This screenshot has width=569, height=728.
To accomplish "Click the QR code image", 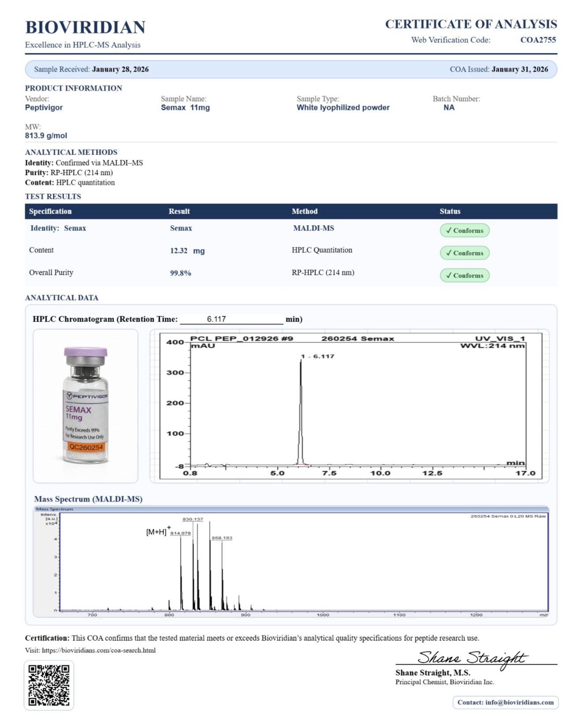I will pos(49,685).
